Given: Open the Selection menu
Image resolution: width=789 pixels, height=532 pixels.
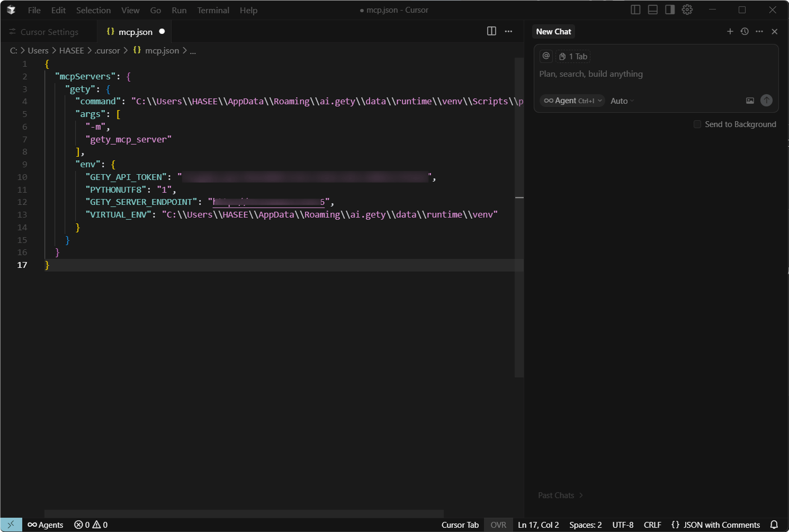Looking at the screenshot, I should (x=93, y=10).
